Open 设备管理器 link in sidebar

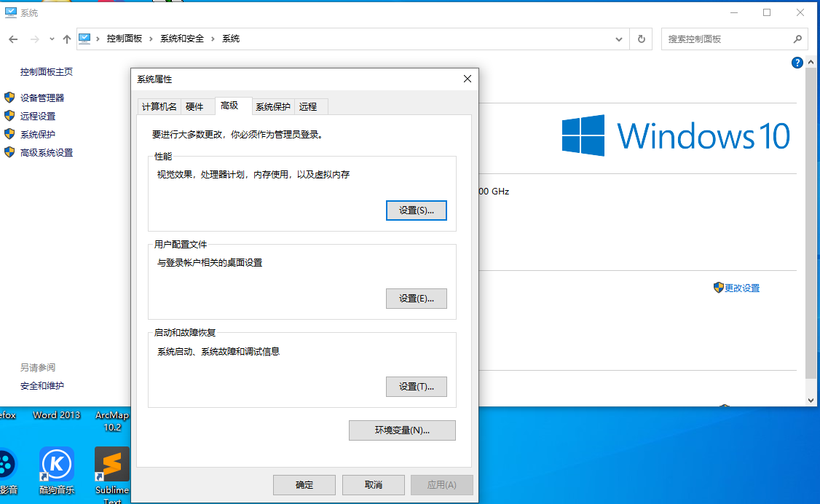[42, 98]
